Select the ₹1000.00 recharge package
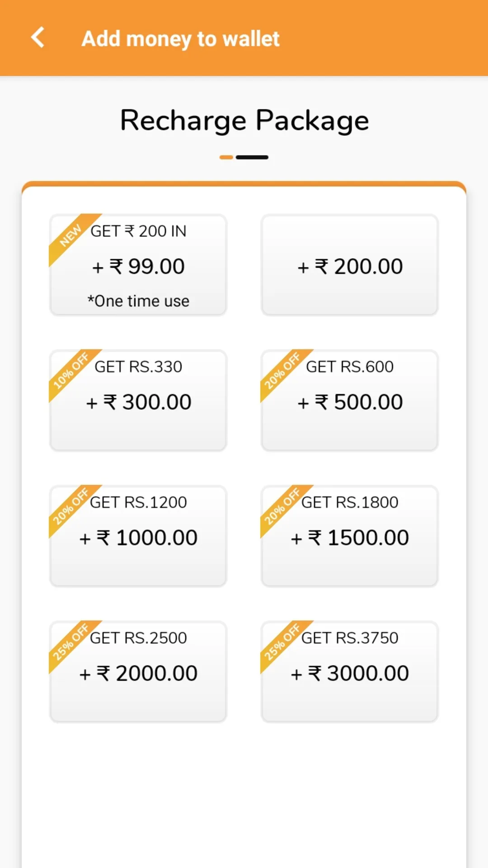 [x=138, y=536]
